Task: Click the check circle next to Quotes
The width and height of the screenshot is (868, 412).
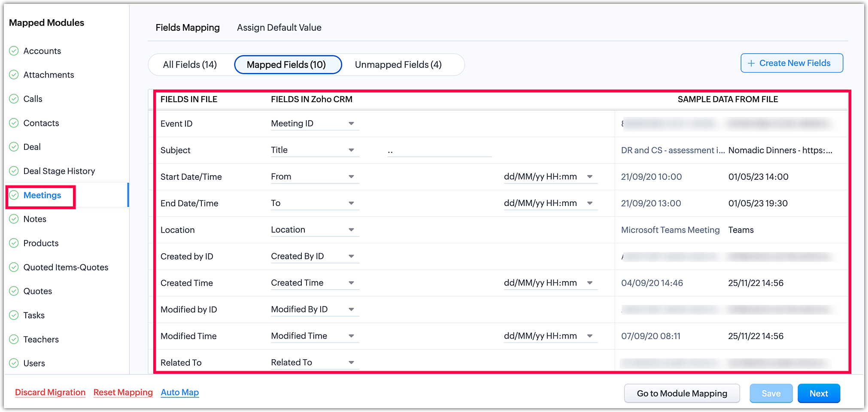Action: point(14,291)
